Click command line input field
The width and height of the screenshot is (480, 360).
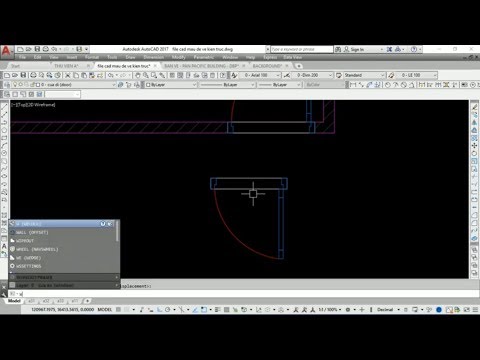243,294
